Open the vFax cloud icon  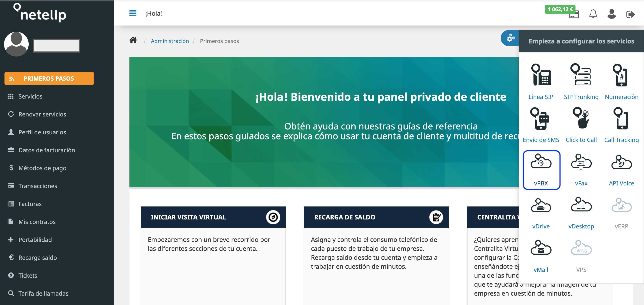(581, 162)
